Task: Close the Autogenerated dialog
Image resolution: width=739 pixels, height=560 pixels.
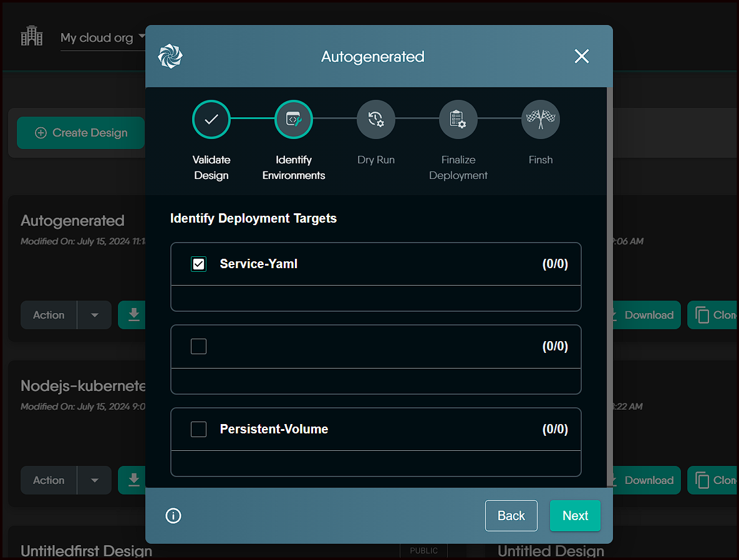Action: 581,57
